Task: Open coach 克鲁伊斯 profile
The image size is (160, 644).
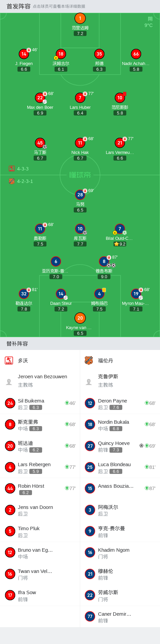Action: point(120,381)
